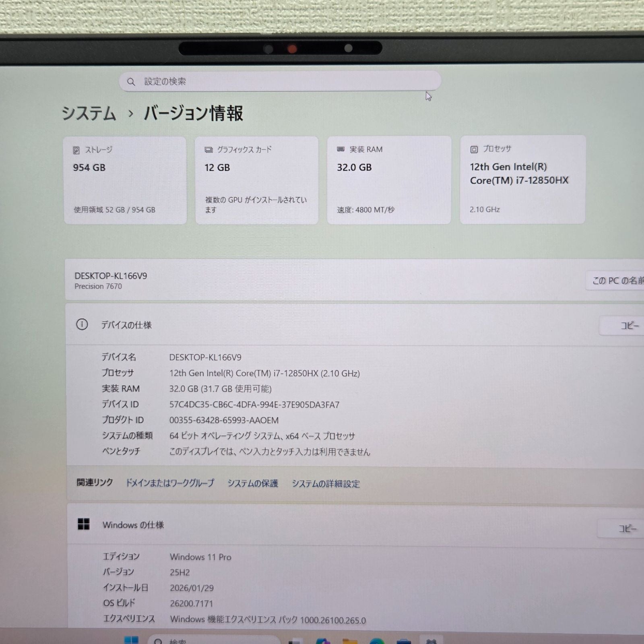Viewport: 644px width, 644px height.
Task: Select the Precision 7670 model text
Action: point(98,286)
